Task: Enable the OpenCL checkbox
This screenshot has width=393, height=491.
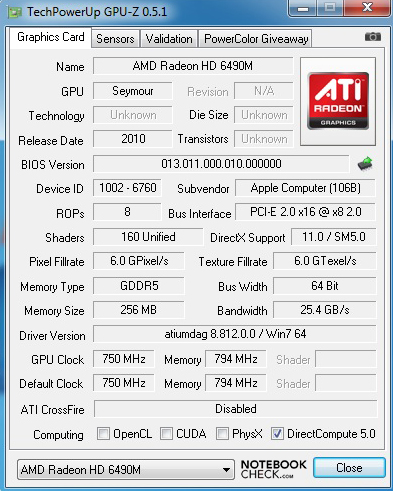Action: tap(103, 434)
